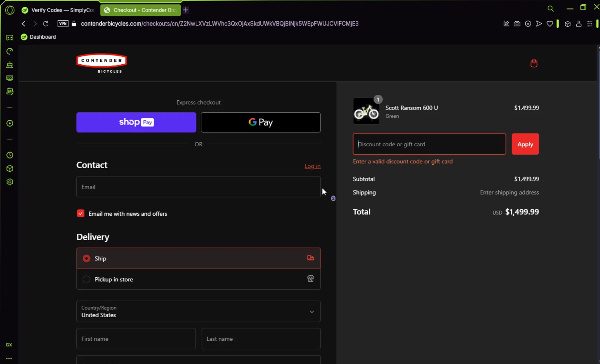This screenshot has height=364, width=600.
Task: Open the striped screen icon in sidebar
Action: coord(10,78)
